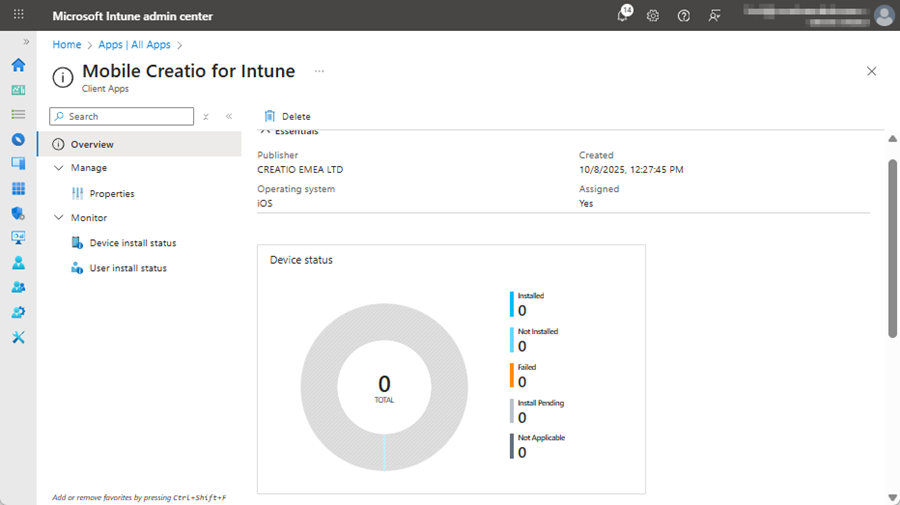Open portal settings gear icon

click(653, 16)
